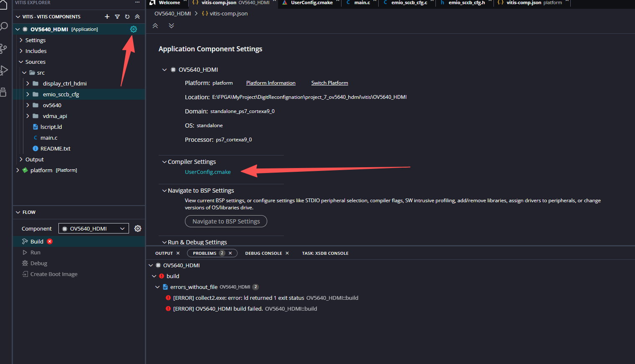Image resolution: width=635 pixels, height=364 pixels.
Task: Open the Platform Information link
Action: click(x=271, y=83)
